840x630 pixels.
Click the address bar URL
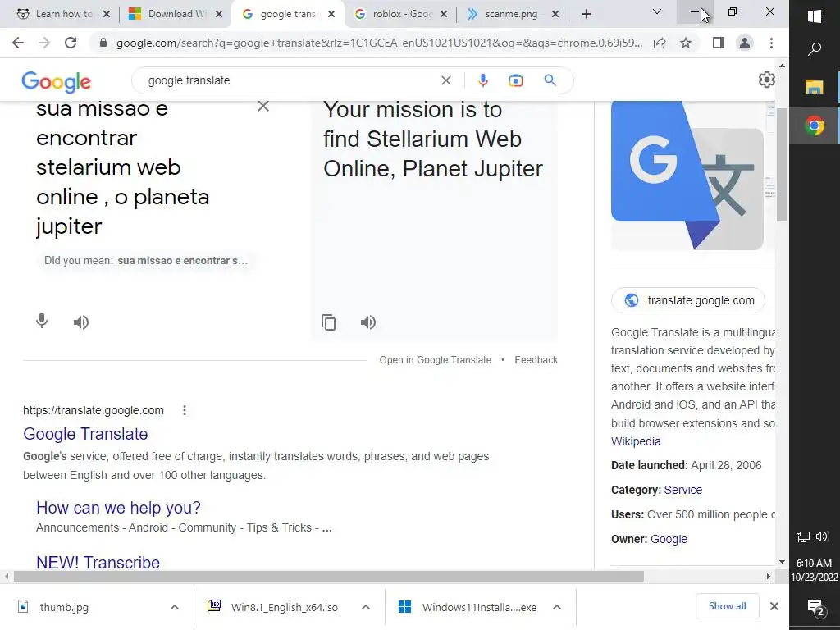click(x=379, y=43)
